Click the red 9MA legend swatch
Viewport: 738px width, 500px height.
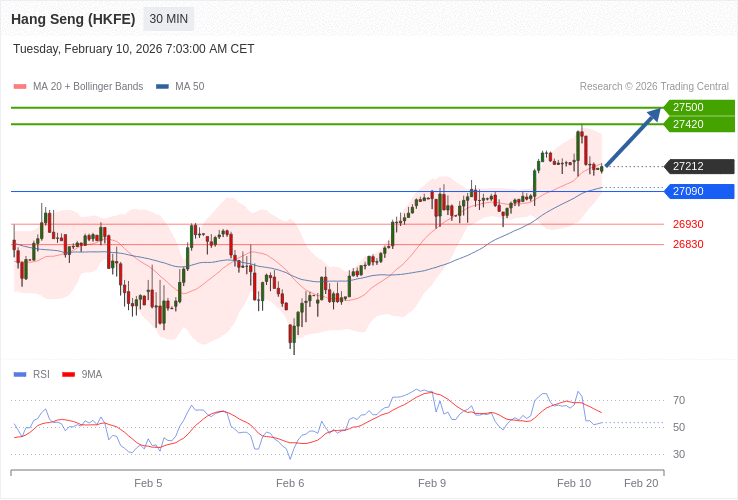point(69,375)
